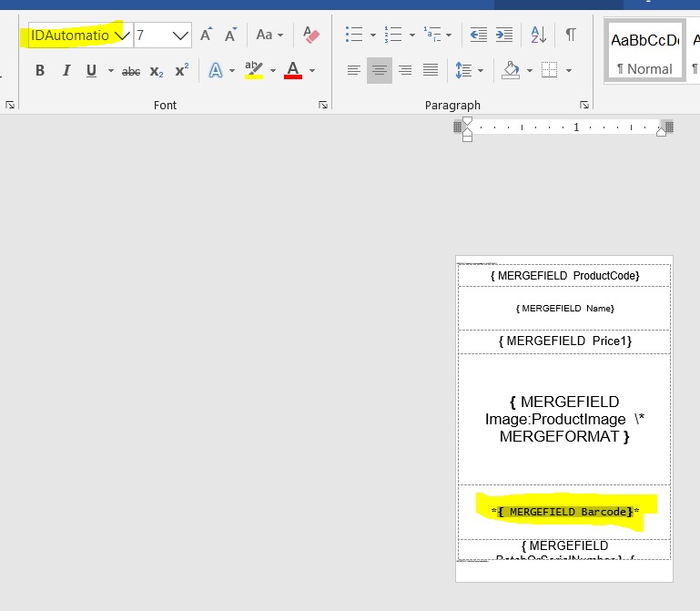Click the Decrease Indent icon
Screen dimensions: 700x611
[478, 36]
